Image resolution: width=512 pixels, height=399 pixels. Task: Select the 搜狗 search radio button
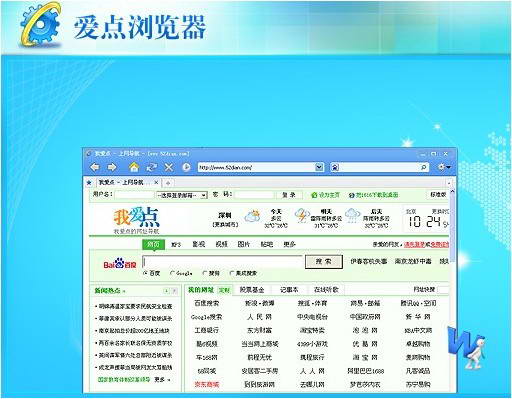[x=205, y=273]
